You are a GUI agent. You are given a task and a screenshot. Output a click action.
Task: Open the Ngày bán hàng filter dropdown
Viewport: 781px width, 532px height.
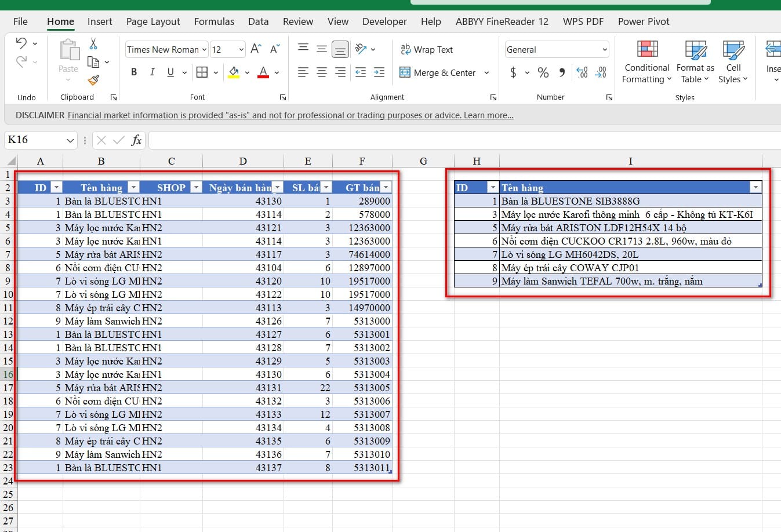(x=278, y=187)
